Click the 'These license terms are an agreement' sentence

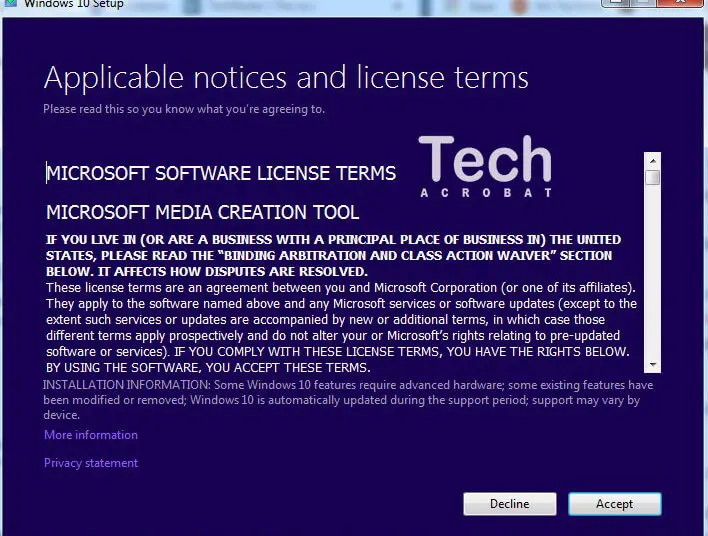pyautogui.click(x=341, y=288)
